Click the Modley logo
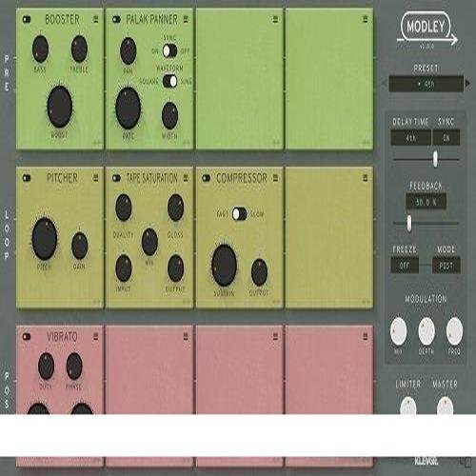 tap(426, 30)
